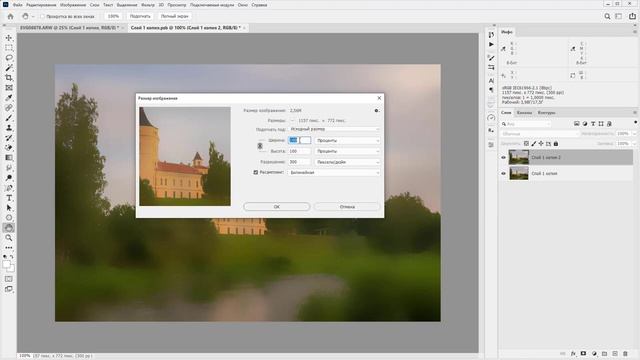Click the height input field
The width and height of the screenshot is (640, 360).
point(299,151)
